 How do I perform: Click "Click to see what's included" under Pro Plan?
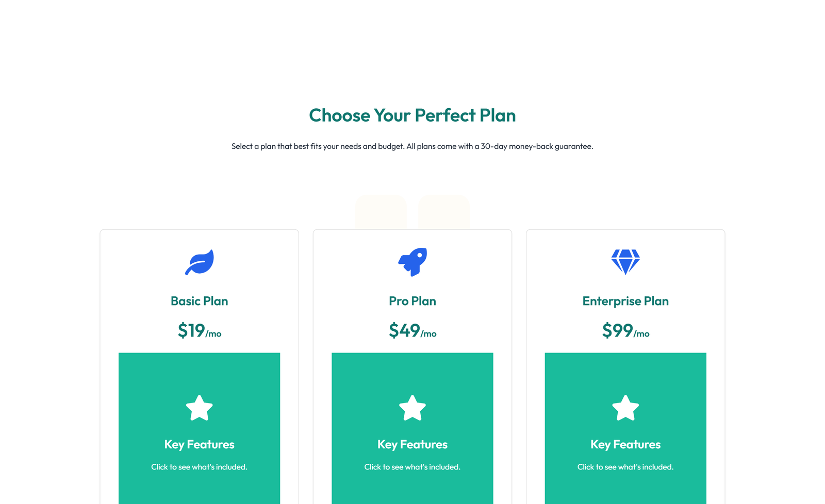(412, 467)
